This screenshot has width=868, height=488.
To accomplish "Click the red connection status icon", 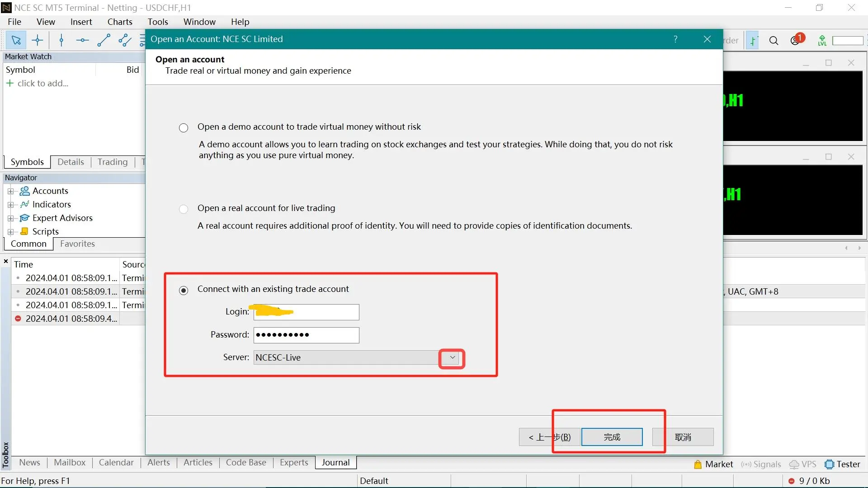I will [791, 481].
